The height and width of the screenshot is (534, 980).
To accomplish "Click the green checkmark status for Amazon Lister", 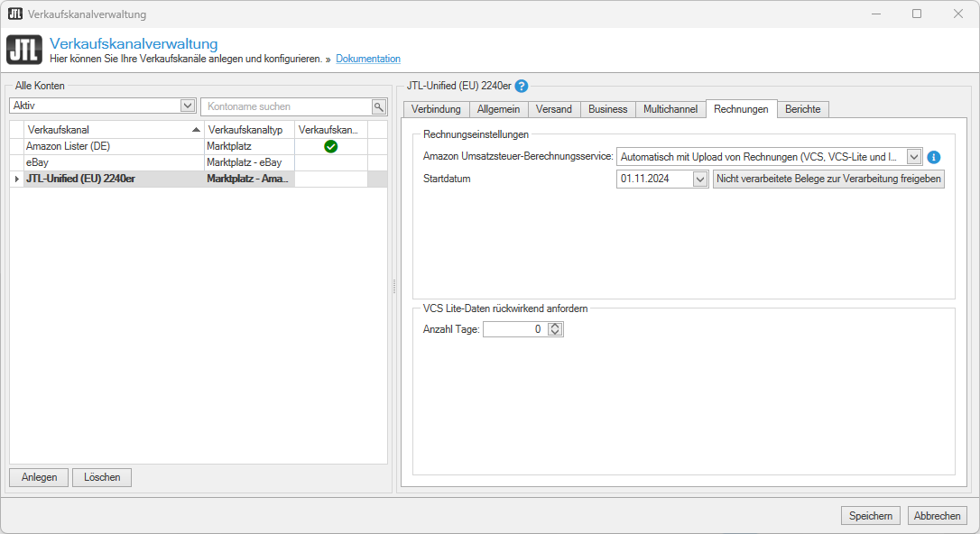I will (x=331, y=146).
